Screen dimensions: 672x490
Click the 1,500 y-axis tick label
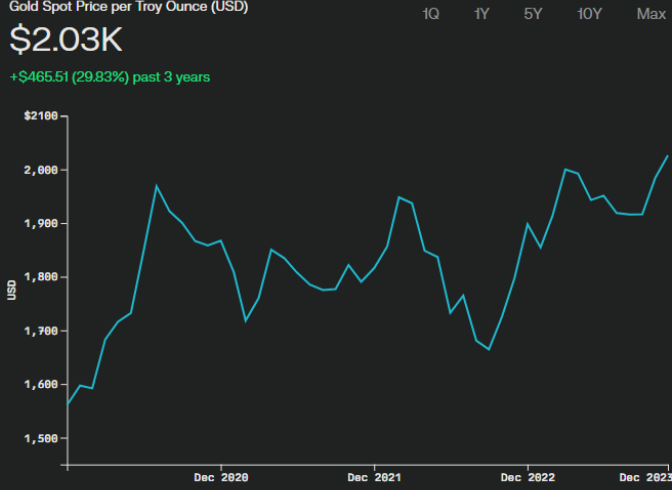[x=42, y=438]
